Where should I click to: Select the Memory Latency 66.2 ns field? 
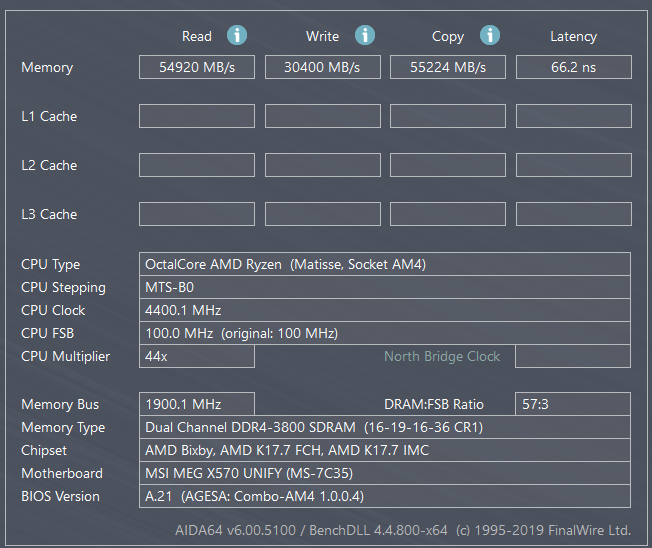[x=574, y=67]
